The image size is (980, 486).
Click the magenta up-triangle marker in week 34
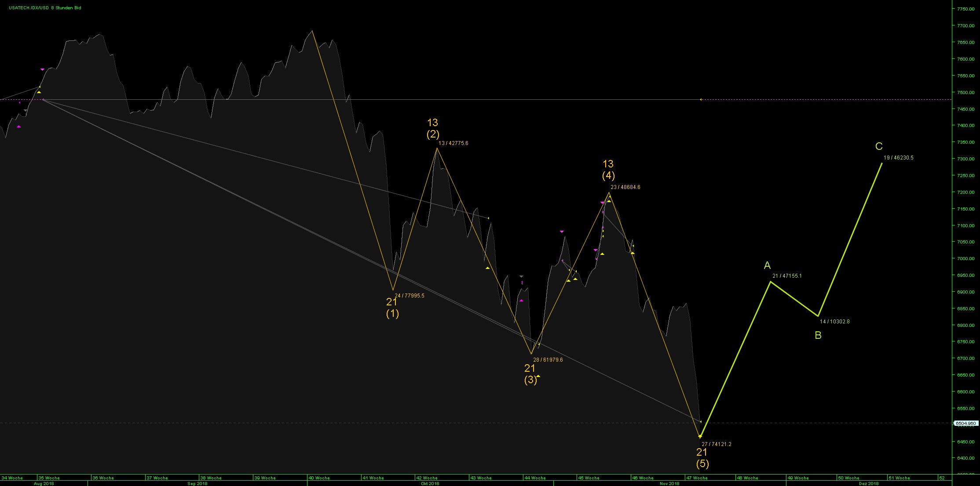[18, 127]
